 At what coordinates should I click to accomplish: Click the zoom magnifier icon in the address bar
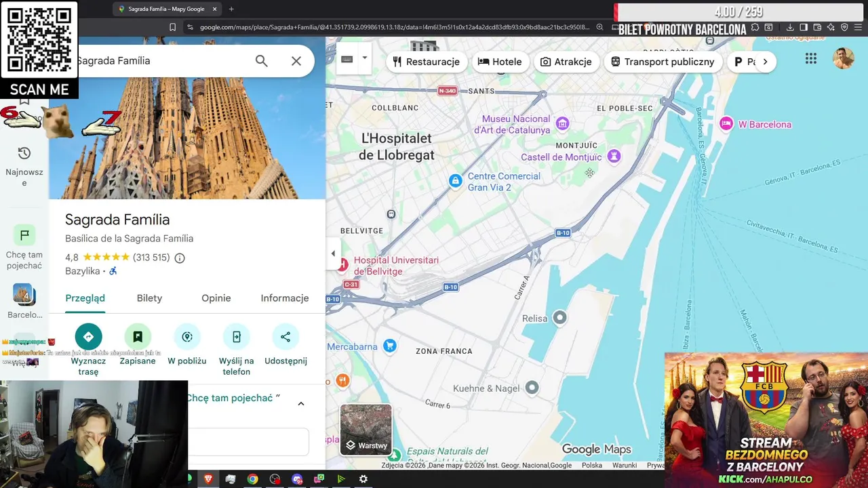click(599, 27)
